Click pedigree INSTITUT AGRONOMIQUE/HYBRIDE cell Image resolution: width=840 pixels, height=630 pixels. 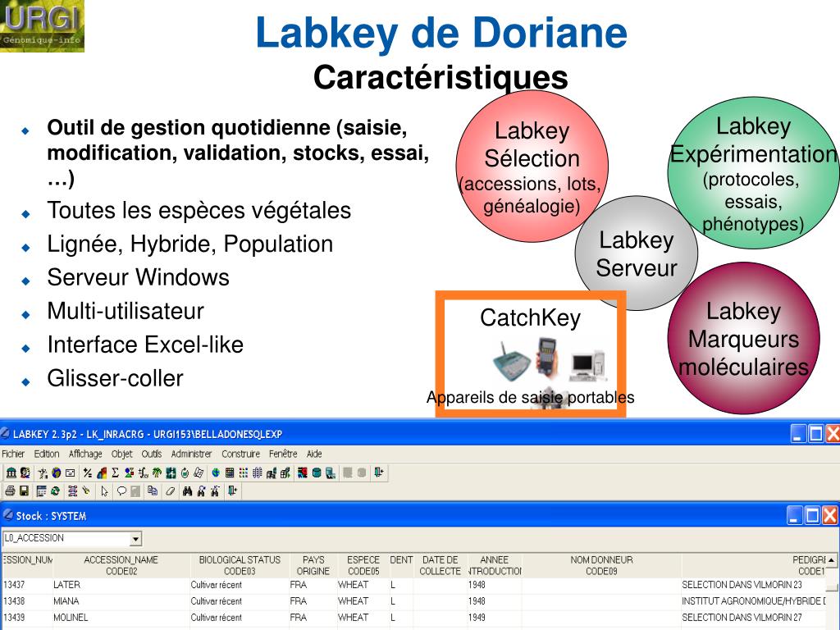[x=754, y=601]
